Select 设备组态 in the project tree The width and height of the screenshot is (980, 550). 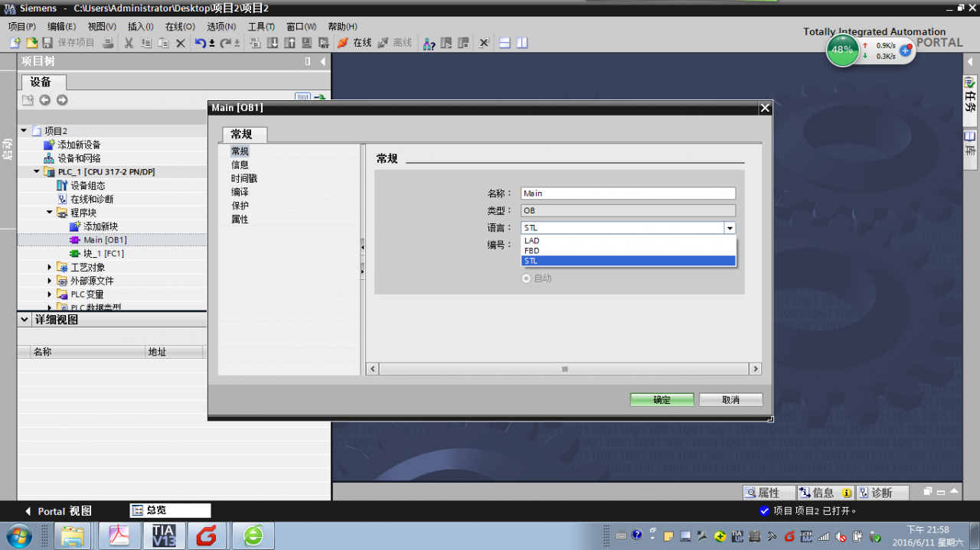(x=87, y=185)
